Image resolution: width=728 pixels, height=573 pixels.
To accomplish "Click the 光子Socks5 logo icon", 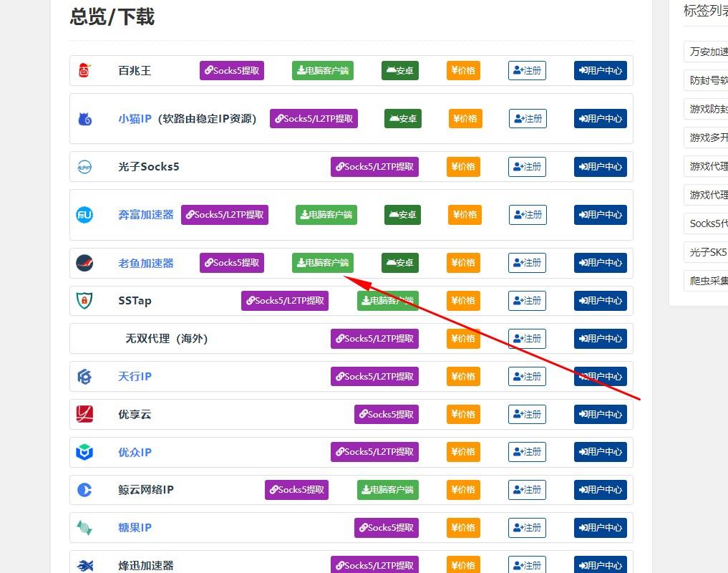I will tap(84, 167).
